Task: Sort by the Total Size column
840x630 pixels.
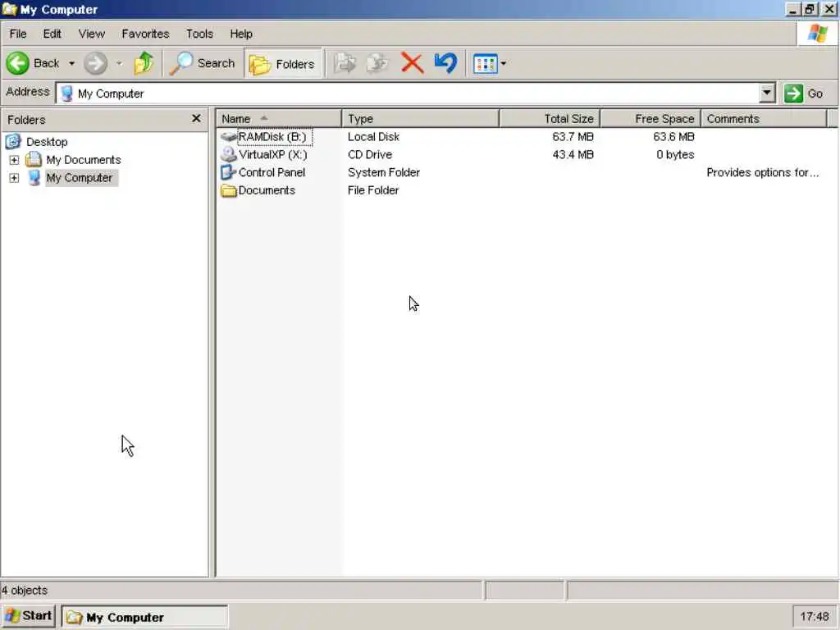Action: (550, 118)
